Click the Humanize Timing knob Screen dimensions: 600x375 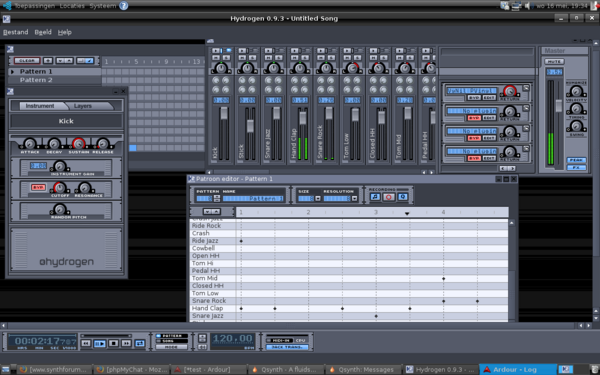pos(576,109)
